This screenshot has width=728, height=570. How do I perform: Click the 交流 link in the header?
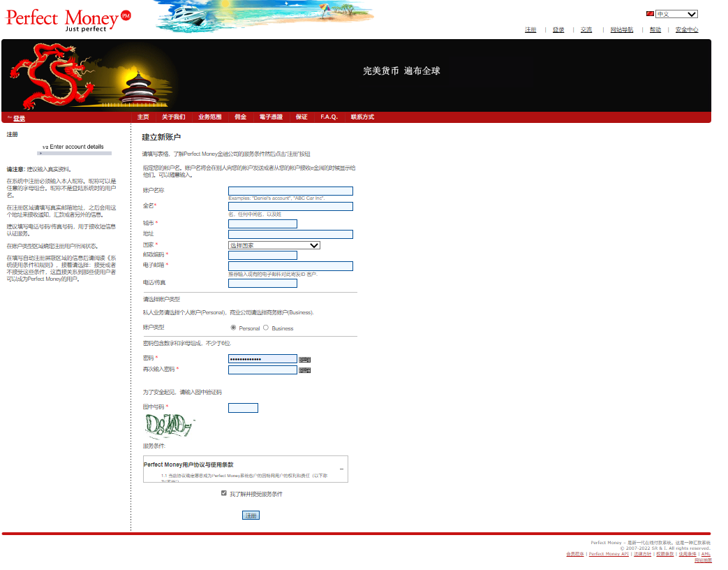[586, 30]
